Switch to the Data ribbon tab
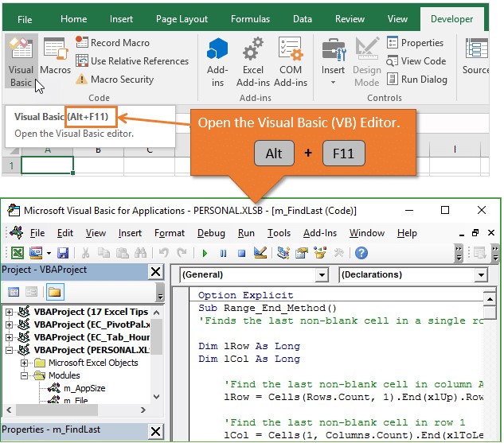The width and height of the screenshot is (504, 443). pyautogui.click(x=303, y=19)
